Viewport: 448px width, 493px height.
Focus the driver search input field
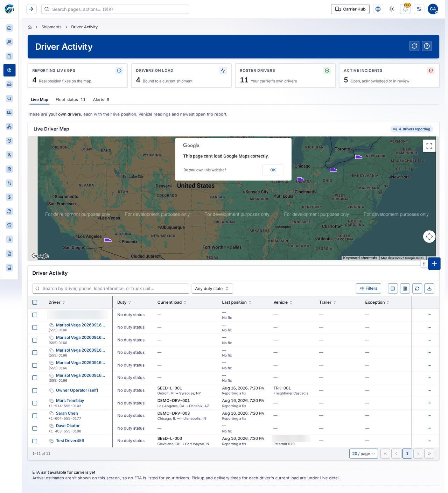point(111,289)
